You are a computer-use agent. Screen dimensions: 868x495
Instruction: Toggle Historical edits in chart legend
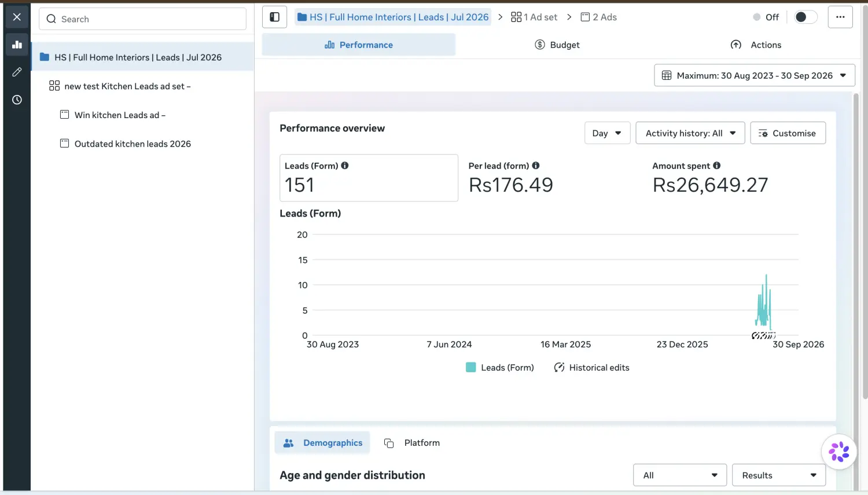click(x=591, y=368)
